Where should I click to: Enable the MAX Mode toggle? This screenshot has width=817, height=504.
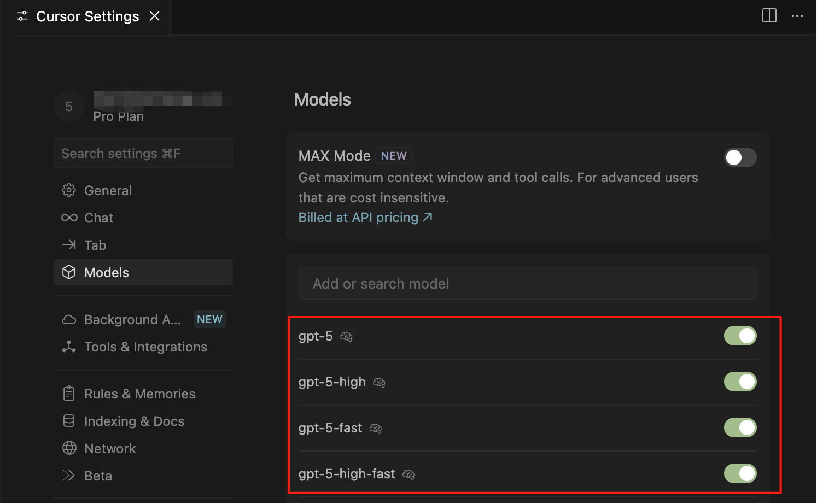click(740, 157)
